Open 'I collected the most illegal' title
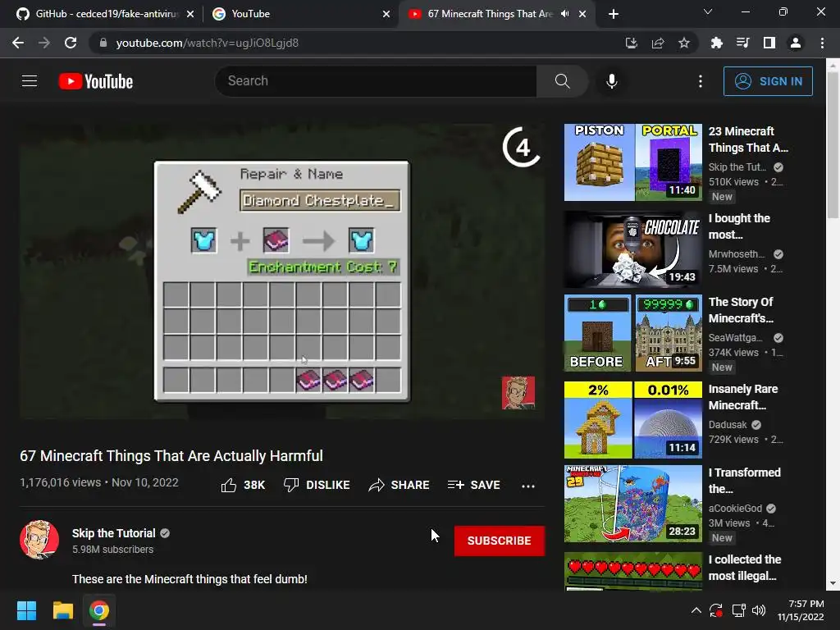The image size is (840, 630). click(745, 568)
